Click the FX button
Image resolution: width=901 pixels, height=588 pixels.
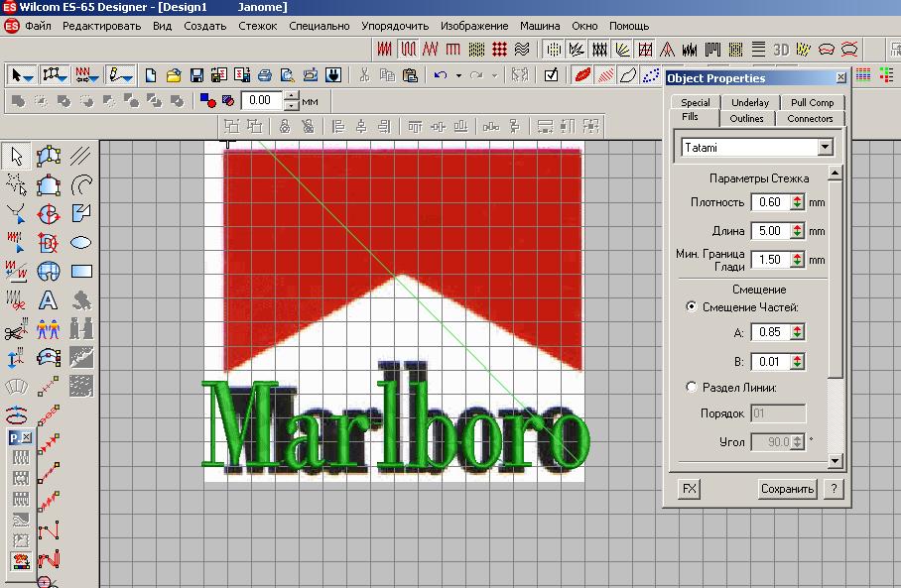(689, 489)
